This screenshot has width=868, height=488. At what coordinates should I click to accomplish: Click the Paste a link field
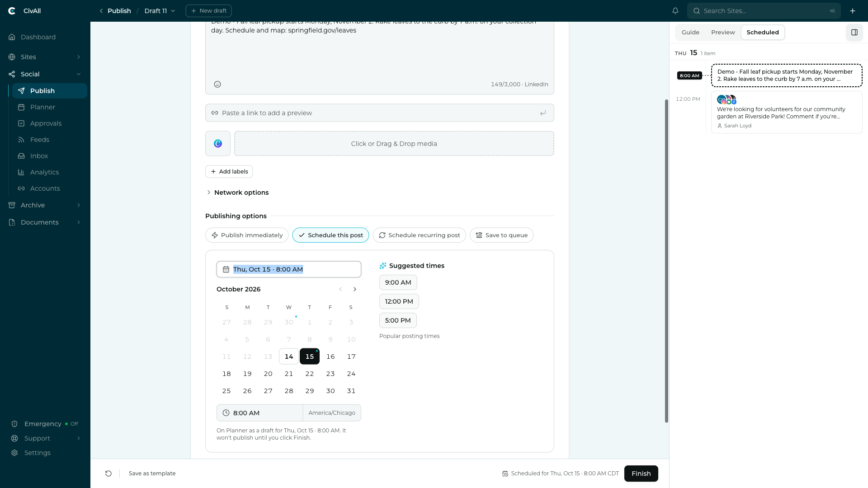click(380, 113)
